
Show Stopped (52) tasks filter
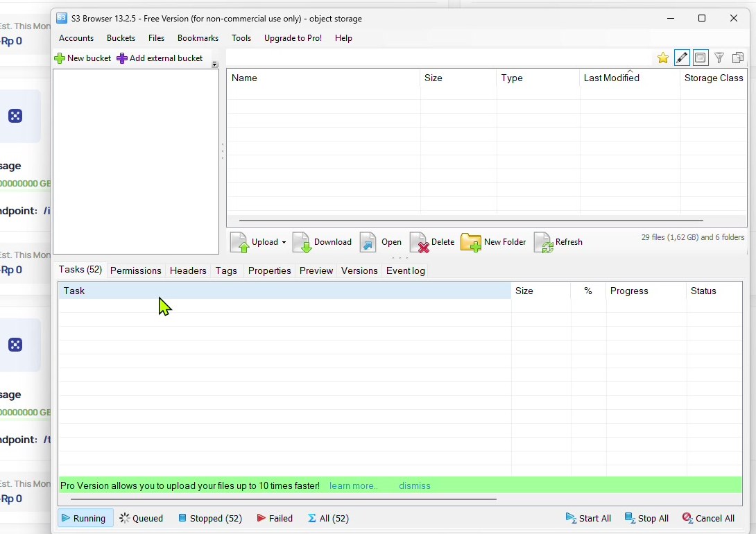(210, 518)
